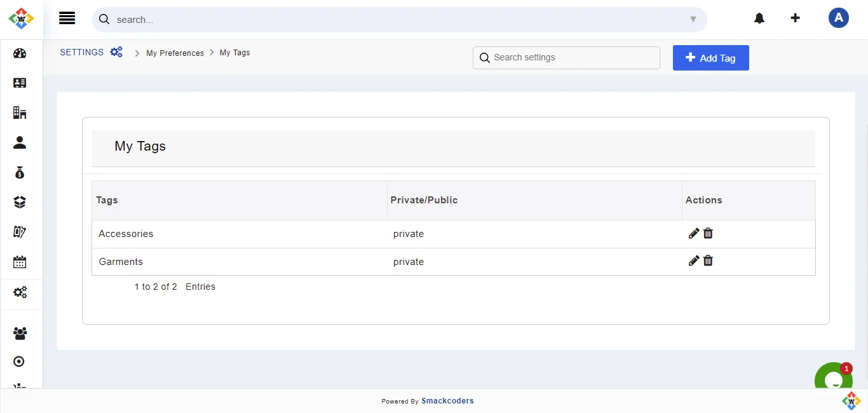Open the quick-create plus menu in header
Viewport: 868px width, 413px height.
pyautogui.click(x=795, y=18)
